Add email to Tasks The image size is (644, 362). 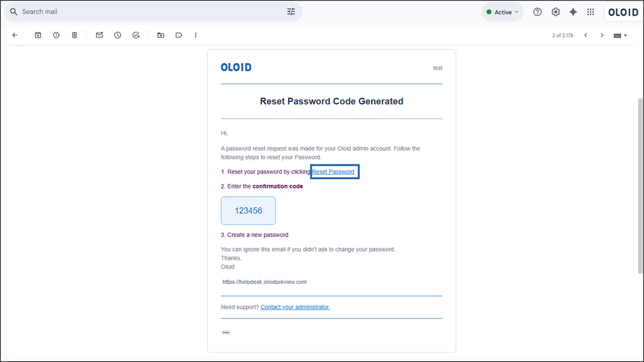(x=136, y=35)
